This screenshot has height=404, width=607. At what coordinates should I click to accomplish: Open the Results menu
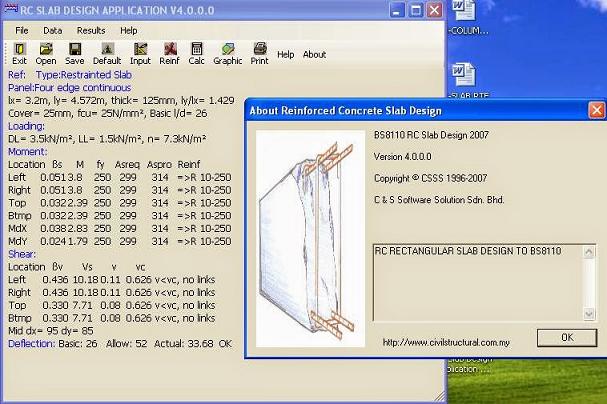click(91, 31)
